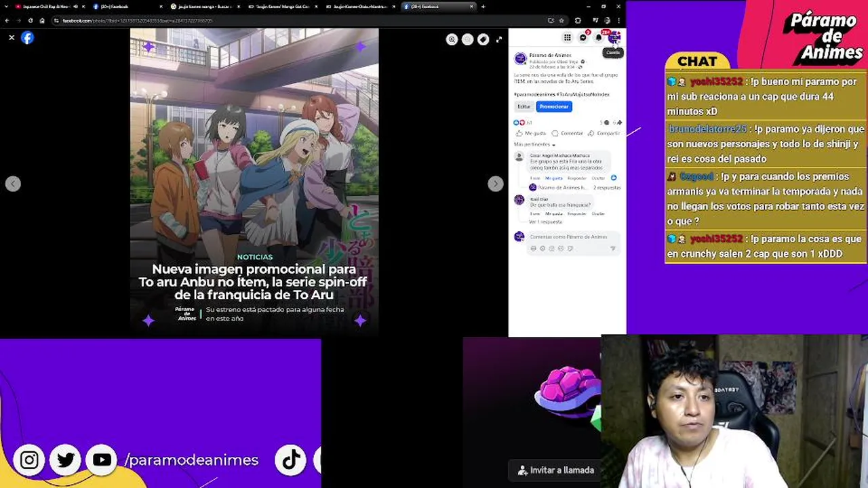Open browser extensions menu
Image resolution: width=868 pixels, height=488 pixels.
tap(578, 20)
